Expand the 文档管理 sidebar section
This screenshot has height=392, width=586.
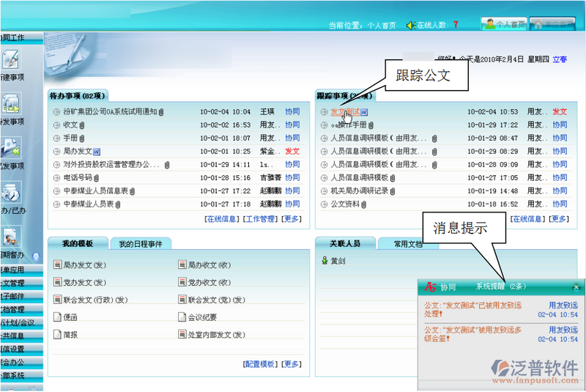point(13,309)
